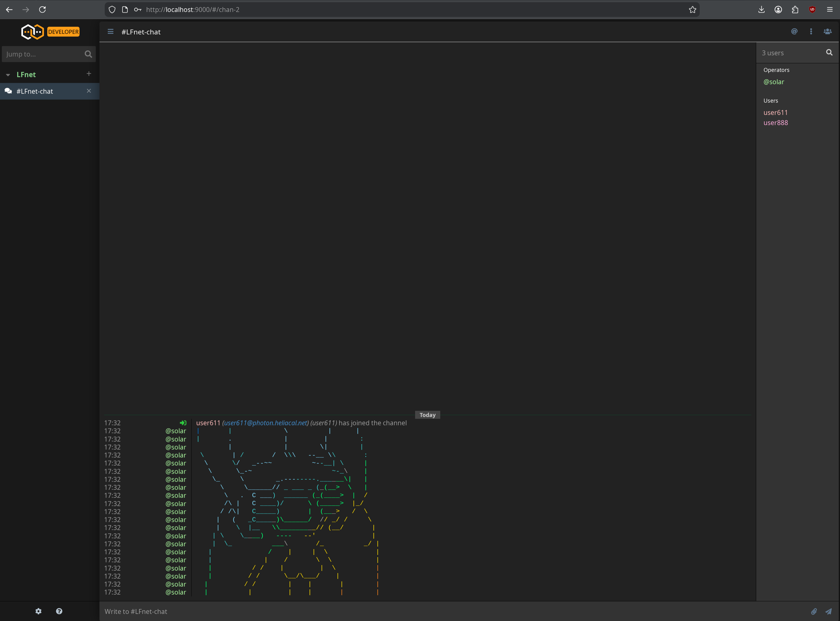Toggle the user list panel
The image size is (840, 621).
(828, 32)
